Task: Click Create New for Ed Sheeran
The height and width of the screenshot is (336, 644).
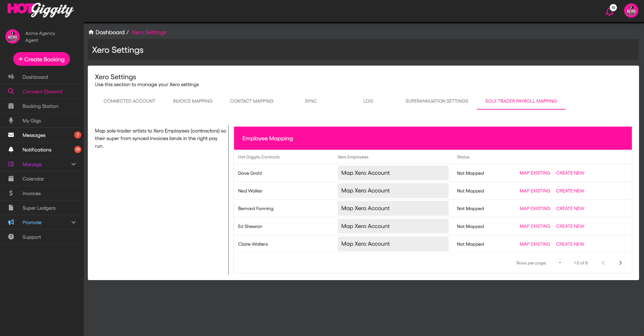Action: click(x=570, y=226)
